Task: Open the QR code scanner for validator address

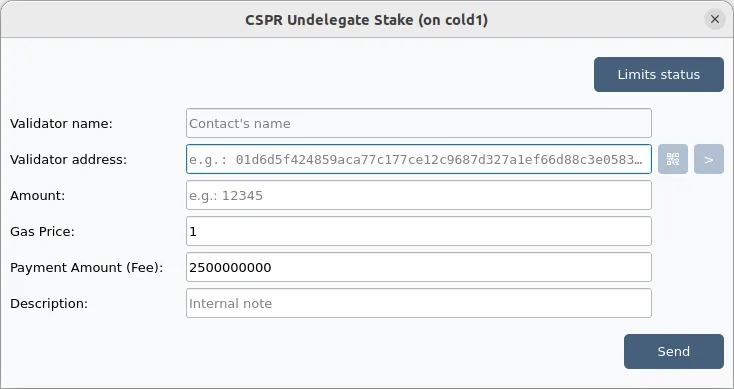Action: coord(673,159)
